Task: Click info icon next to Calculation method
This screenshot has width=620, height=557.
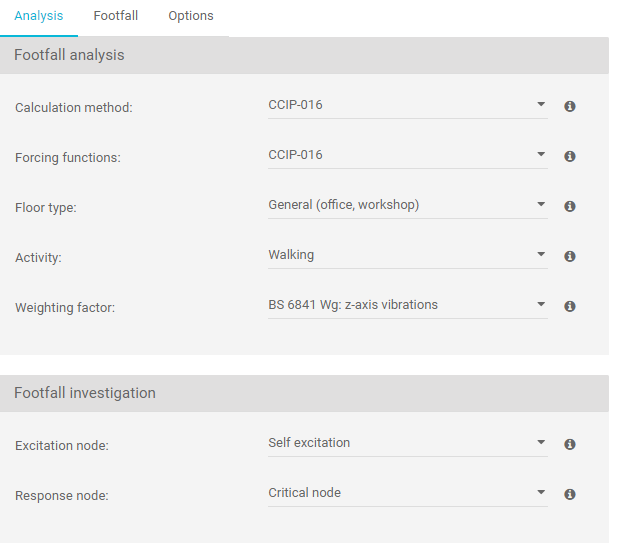Action: pos(570,106)
